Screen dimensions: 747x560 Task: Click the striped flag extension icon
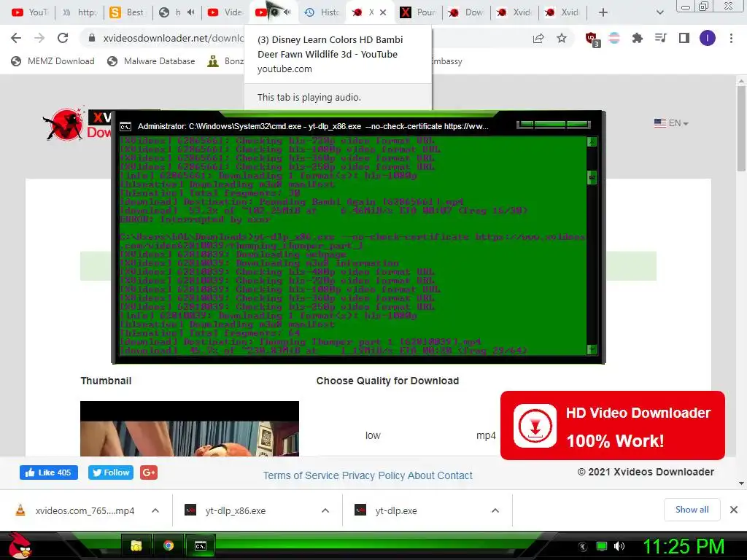coord(614,38)
